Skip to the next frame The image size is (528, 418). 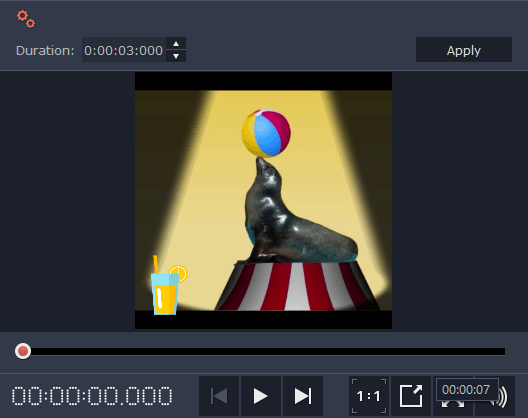303,396
